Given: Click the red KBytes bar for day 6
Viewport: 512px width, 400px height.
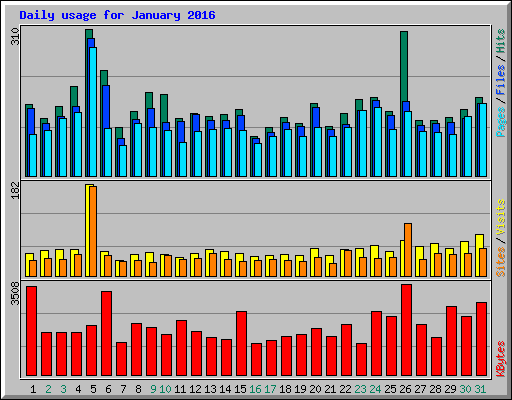Looking at the screenshot, I should (106, 333).
